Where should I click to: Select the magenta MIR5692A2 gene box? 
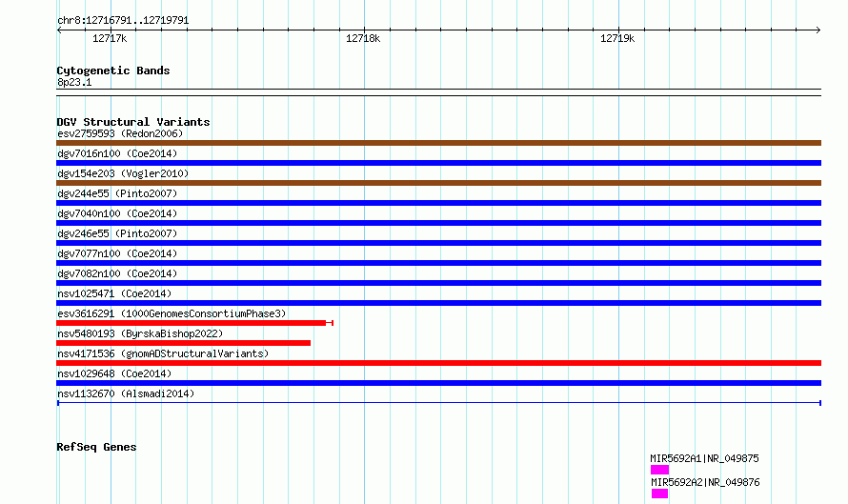pyautogui.click(x=659, y=494)
